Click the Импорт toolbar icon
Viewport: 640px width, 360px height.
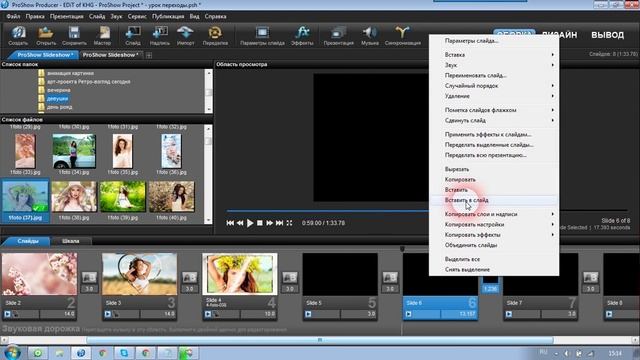[185, 36]
